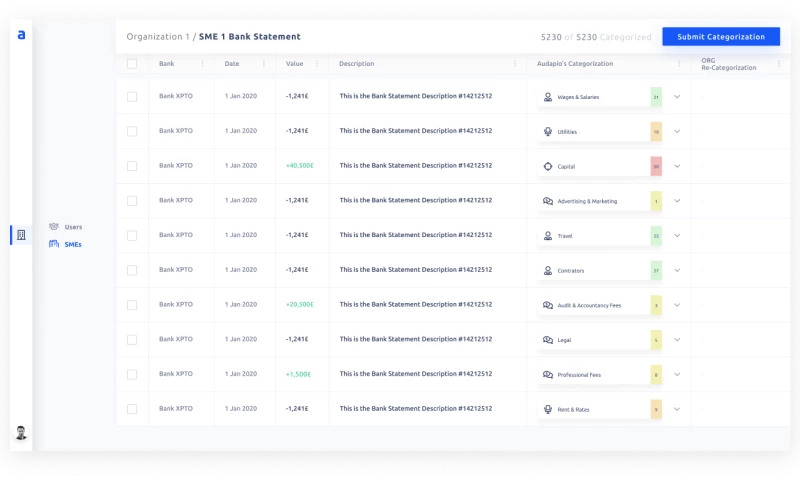Click the user profile avatar
The height and width of the screenshot is (480, 800).
(x=21, y=433)
